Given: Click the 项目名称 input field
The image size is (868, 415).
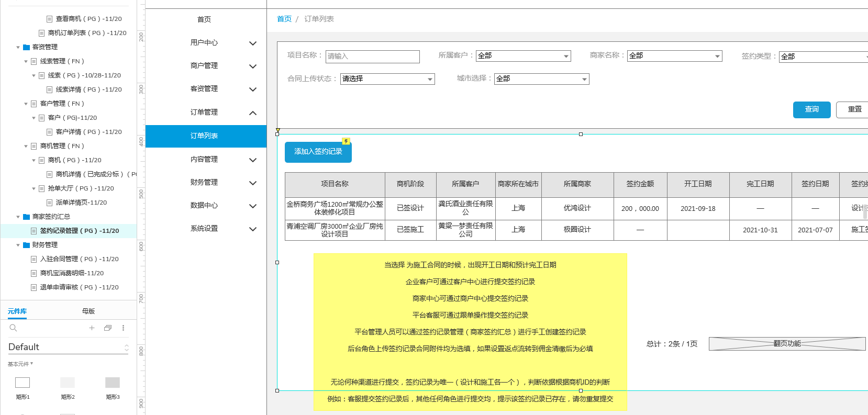Looking at the screenshot, I should [372, 57].
